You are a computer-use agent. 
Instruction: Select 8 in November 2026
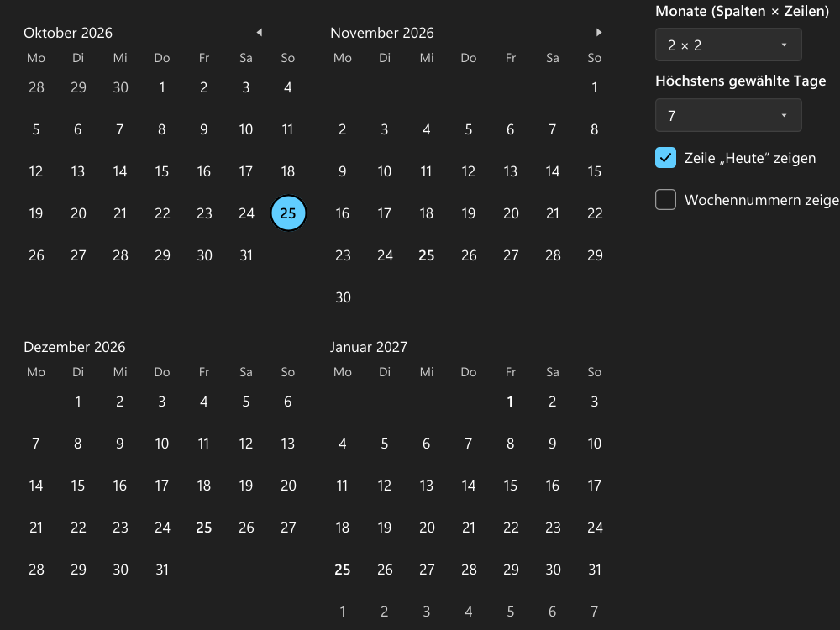[x=595, y=129]
